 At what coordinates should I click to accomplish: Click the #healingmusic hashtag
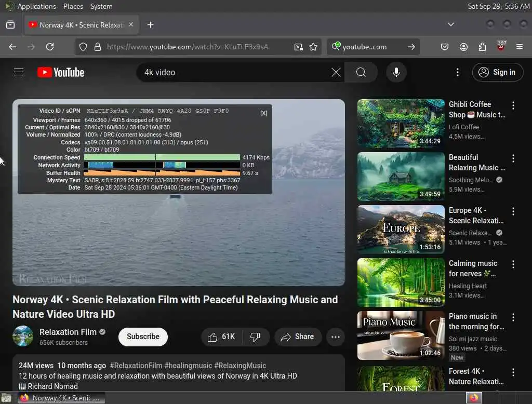(x=188, y=366)
